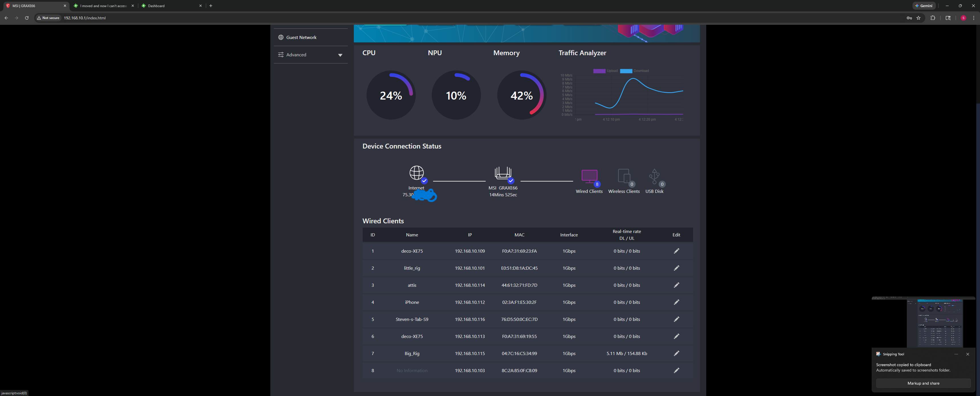Click the MSI GRAXE66 router icon
Viewport: 980px width, 396px height.
click(503, 173)
